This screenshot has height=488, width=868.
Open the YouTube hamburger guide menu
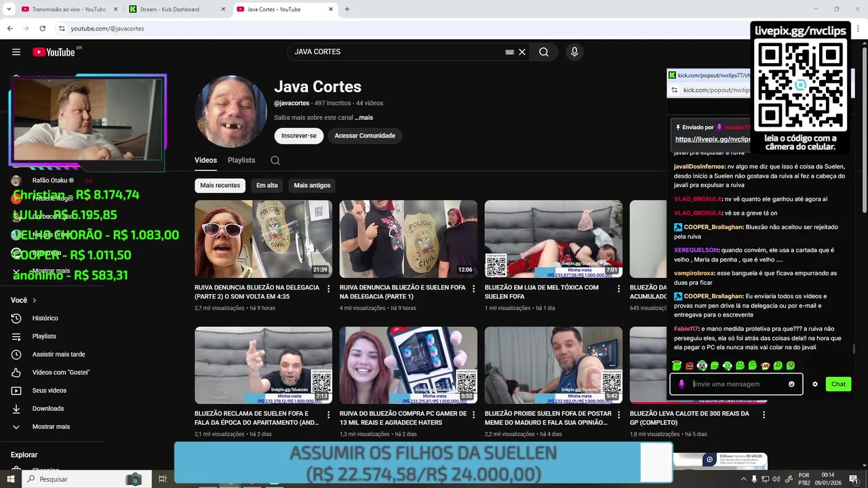[x=16, y=52]
